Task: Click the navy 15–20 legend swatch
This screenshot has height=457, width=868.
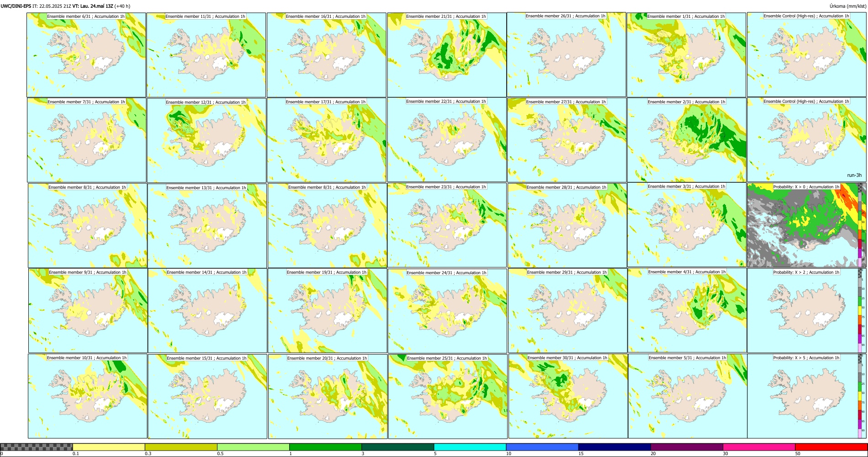Action: (x=614, y=447)
